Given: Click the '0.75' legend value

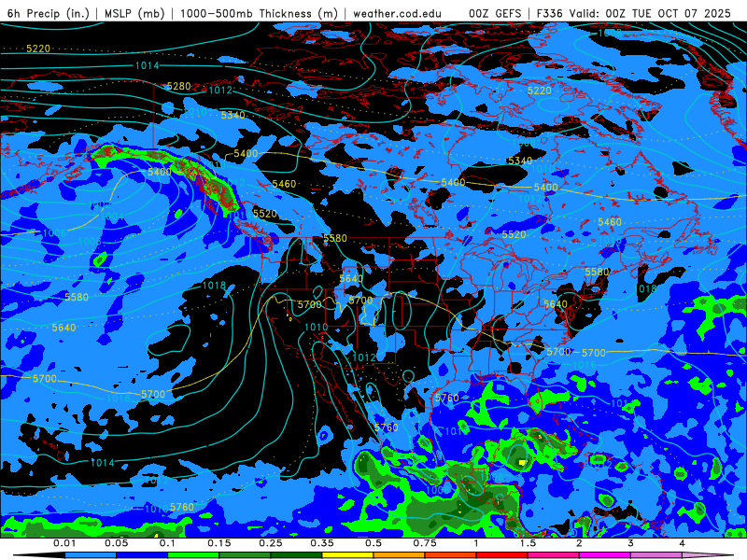Looking at the screenshot, I should click(425, 543).
